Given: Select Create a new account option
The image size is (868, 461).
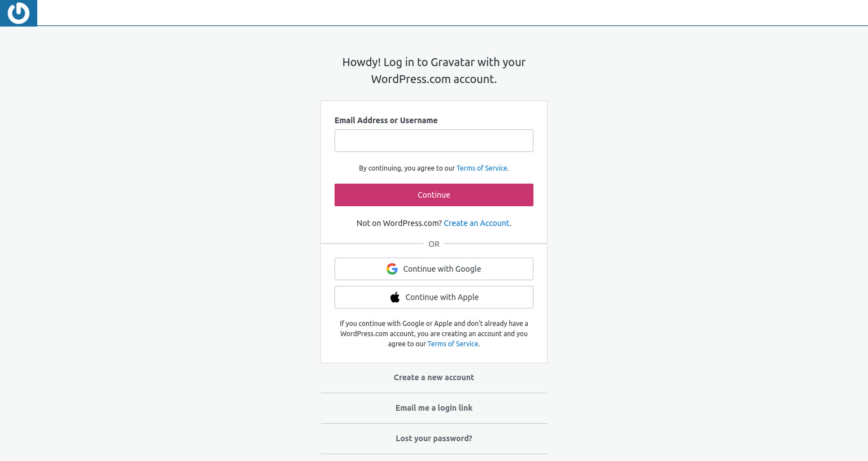Looking at the screenshot, I should (434, 377).
